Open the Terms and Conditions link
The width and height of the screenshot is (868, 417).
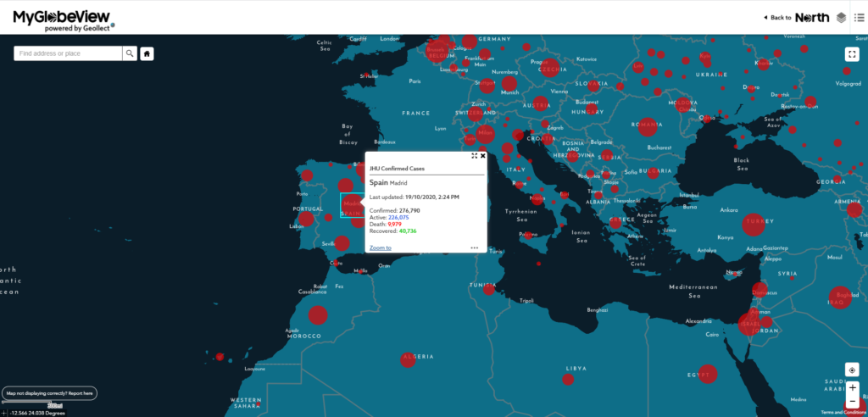[x=843, y=413]
